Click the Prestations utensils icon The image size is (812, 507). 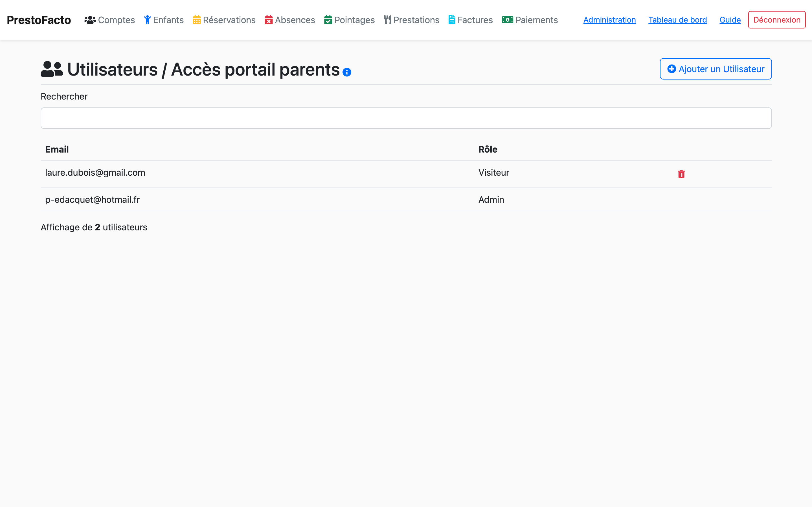tap(387, 20)
